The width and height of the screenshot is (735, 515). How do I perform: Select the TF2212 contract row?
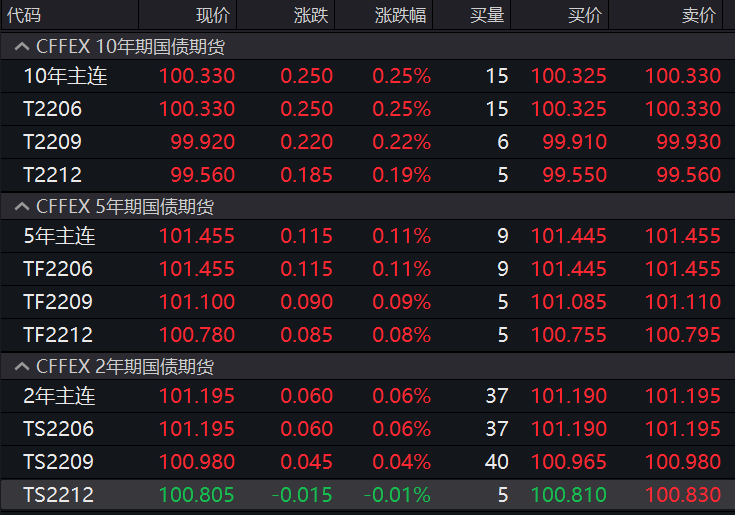(x=58, y=335)
